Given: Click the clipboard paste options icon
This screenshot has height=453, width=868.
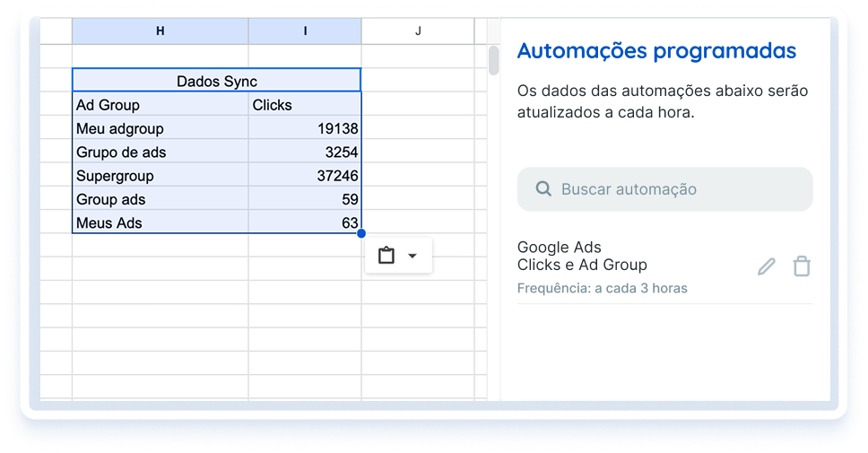Looking at the screenshot, I should click(x=386, y=256).
